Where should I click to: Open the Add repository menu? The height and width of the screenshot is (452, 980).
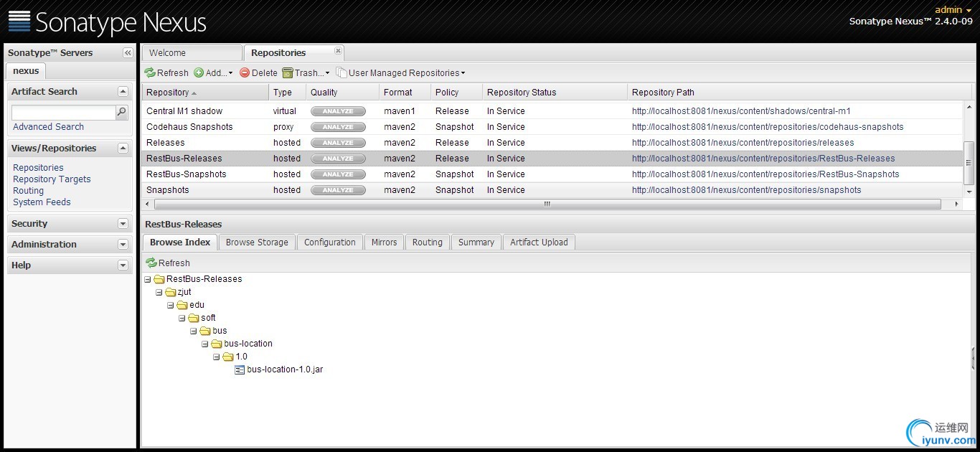(214, 72)
